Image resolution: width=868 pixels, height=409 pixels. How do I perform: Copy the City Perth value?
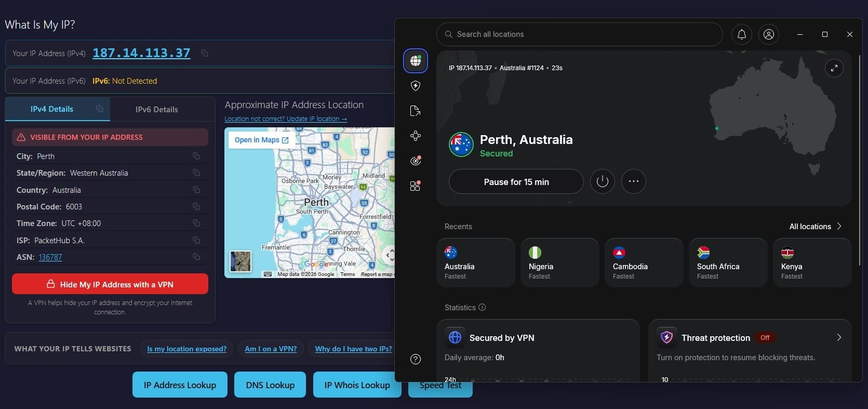coord(196,156)
